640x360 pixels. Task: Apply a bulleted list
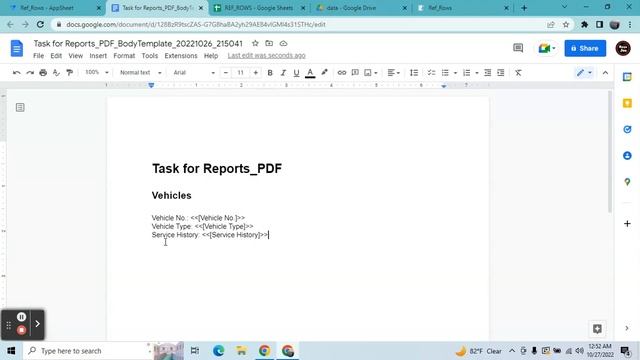[445, 73]
